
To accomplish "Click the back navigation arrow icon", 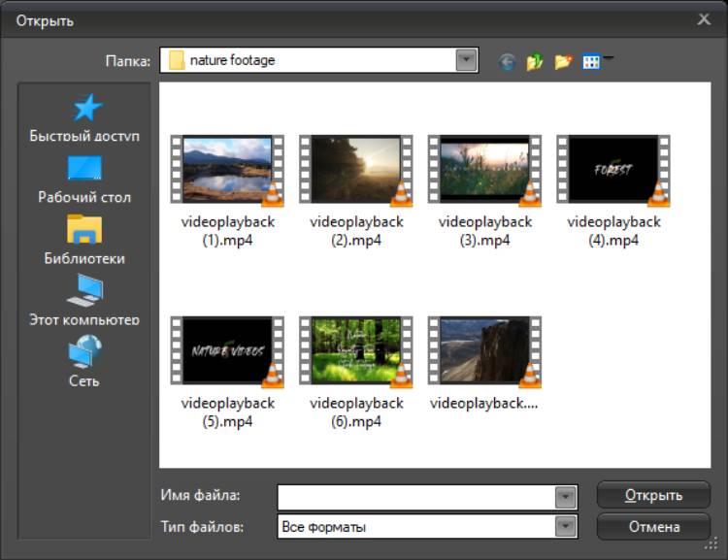I will (507, 61).
